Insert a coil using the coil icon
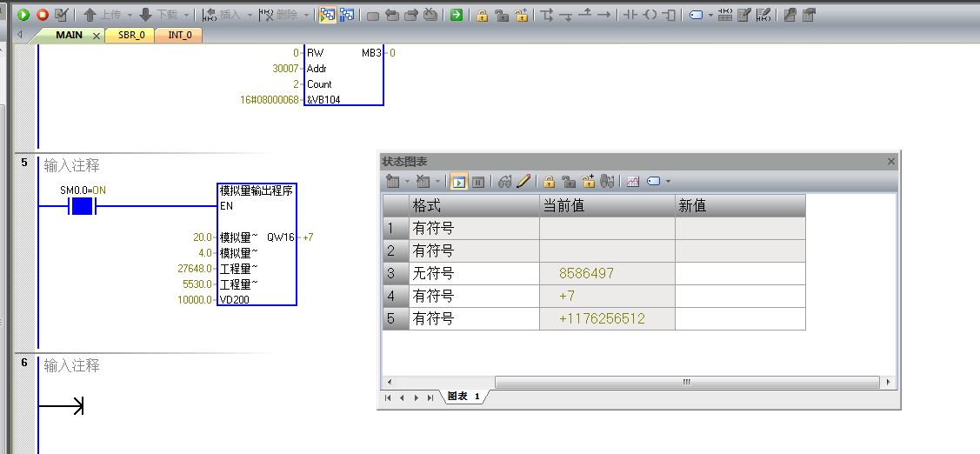The width and height of the screenshot is (980, 454). [x=650, y=15]
